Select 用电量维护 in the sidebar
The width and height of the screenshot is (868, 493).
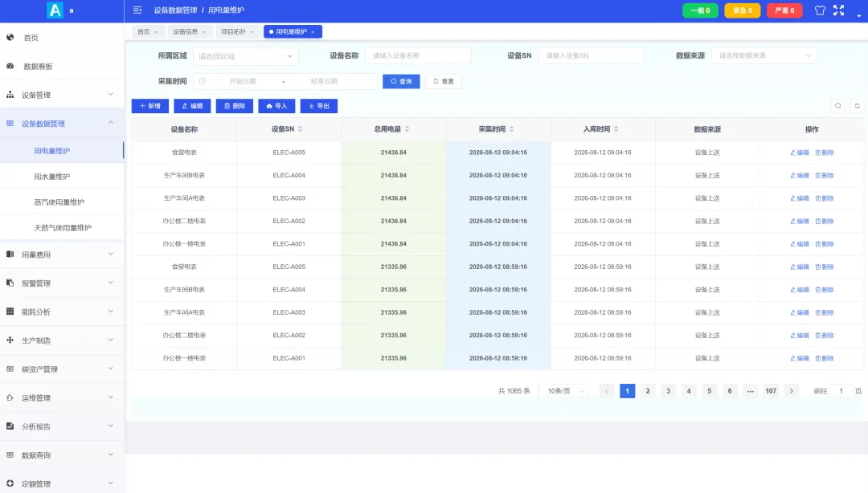(x=62, y=150)
